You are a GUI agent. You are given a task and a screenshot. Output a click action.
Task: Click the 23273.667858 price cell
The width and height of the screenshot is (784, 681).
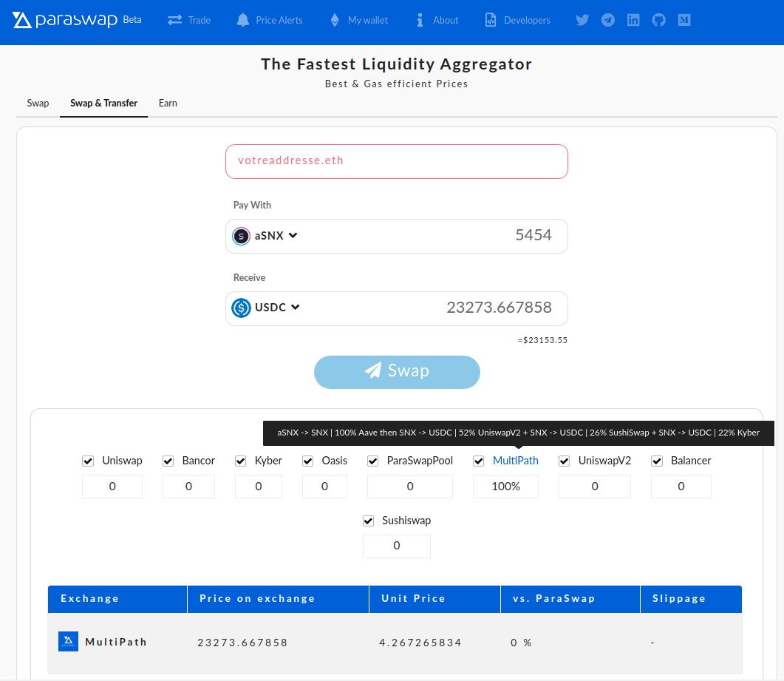[x=242, y=643]
